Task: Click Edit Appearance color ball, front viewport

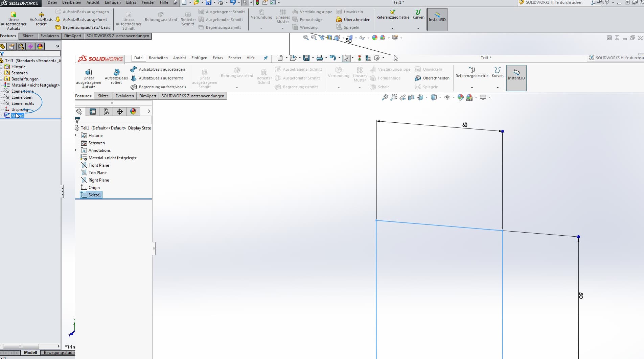Action: pyautogui.click(x=460, y=97)
